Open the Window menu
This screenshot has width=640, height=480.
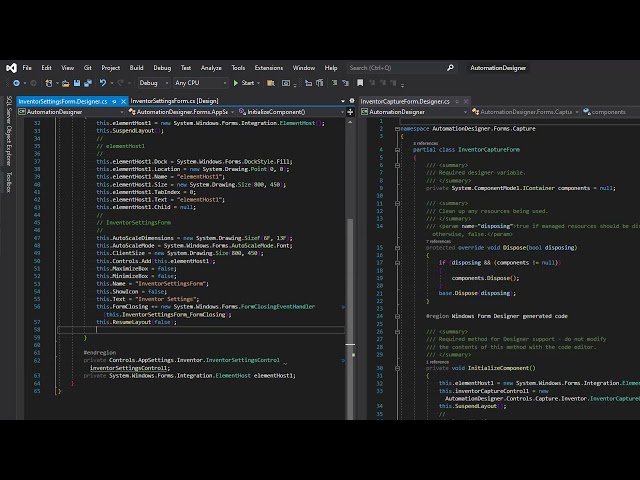pyautogui.click(x=304, y=68)
